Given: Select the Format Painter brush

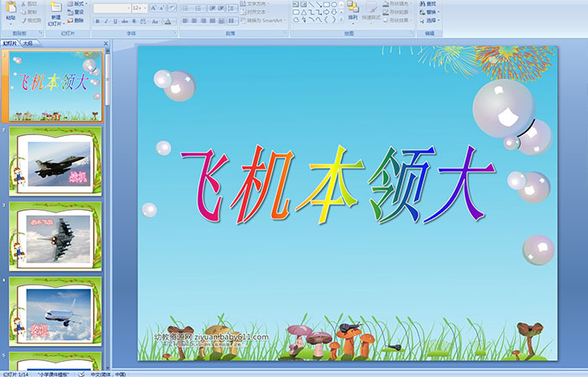Looking at the screenshot, I should pos(24,20).
